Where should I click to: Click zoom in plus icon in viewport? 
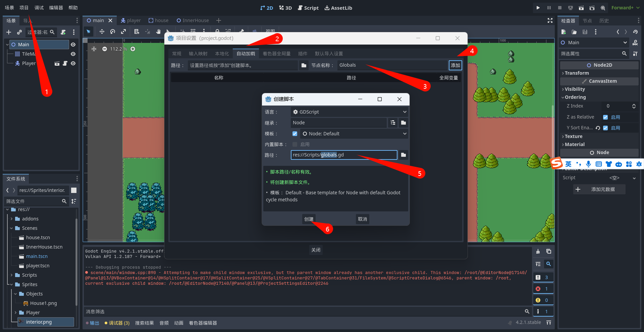(133, 49)
